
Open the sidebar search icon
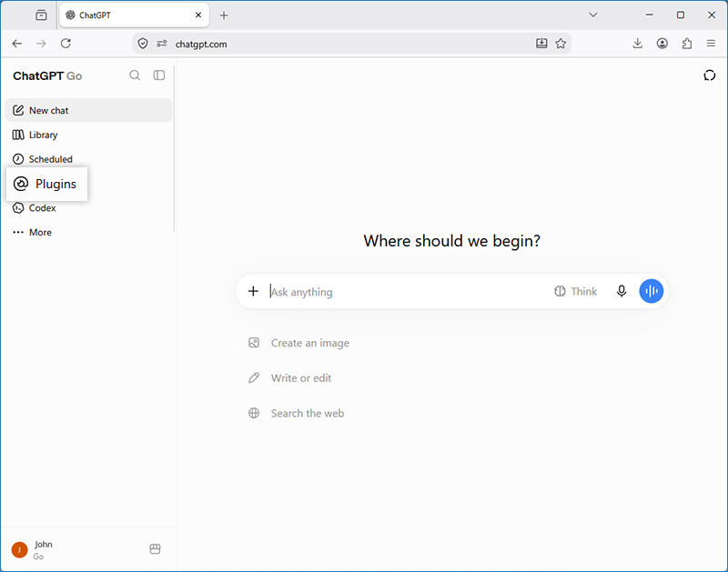(x=135, y=75)
